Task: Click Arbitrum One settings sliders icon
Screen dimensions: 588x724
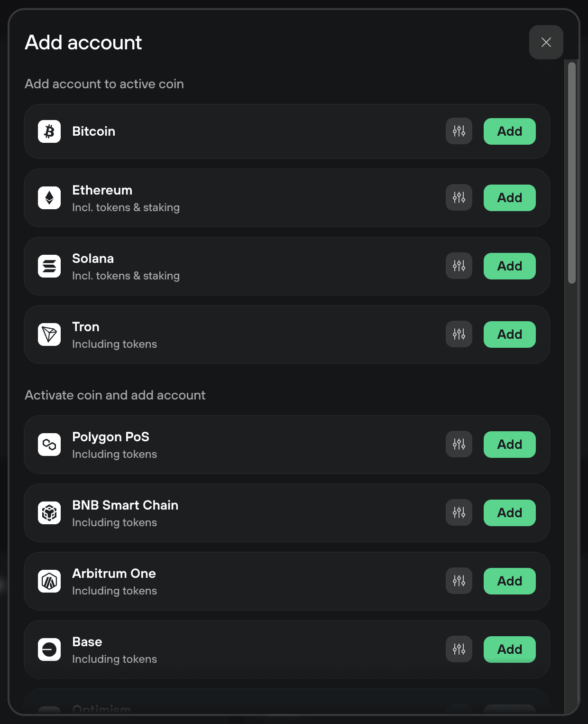Action: [x=459, y=581]
